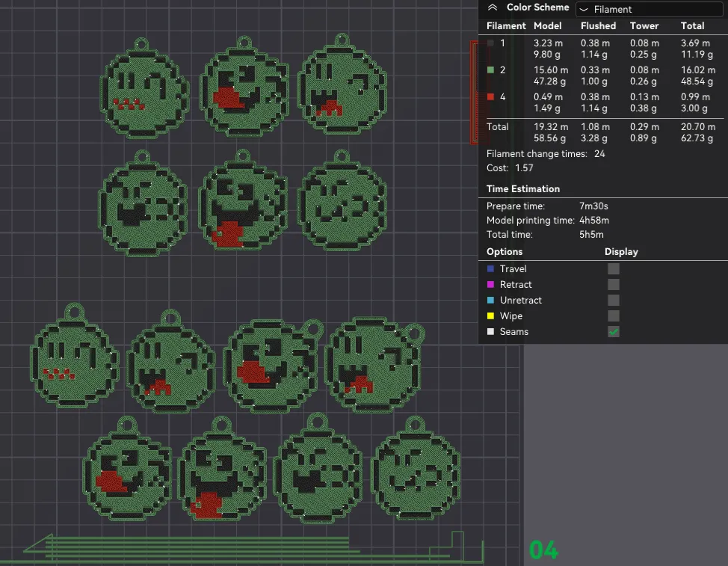The width and height of the screenshot is (728, 566).
Task: Disable the Seams display checkbox
Action: [613, 331]
